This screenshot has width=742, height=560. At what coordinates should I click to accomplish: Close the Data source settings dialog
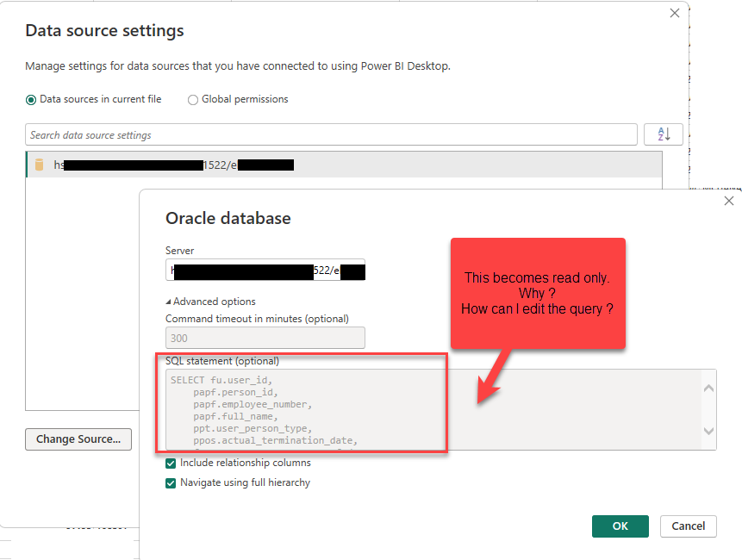pyautogui.click(x=675, y=13)
